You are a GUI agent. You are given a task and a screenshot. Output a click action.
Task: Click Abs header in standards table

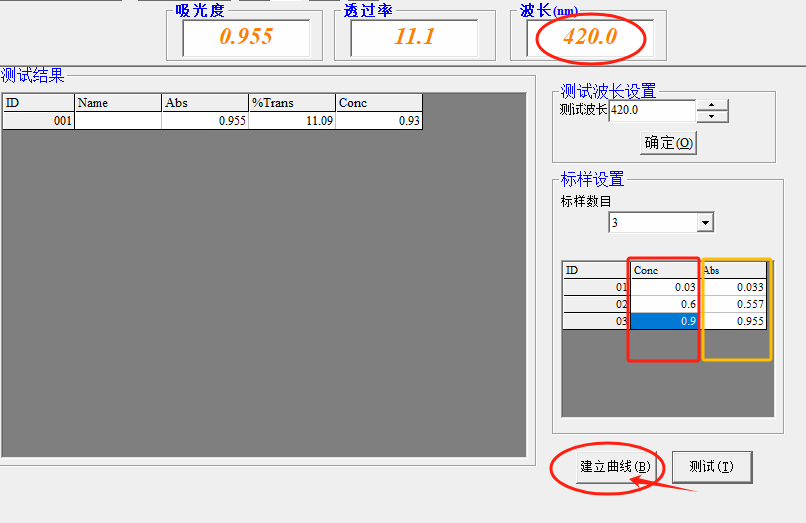[734, 270]
